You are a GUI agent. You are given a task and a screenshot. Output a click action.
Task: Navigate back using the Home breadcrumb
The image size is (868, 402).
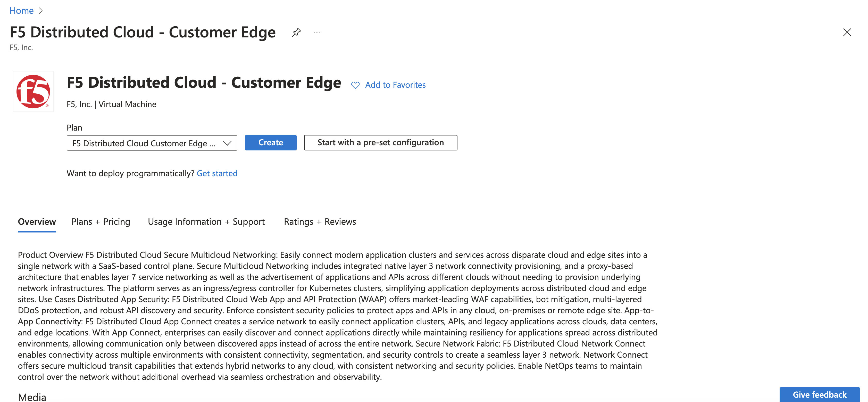point(22,11)
